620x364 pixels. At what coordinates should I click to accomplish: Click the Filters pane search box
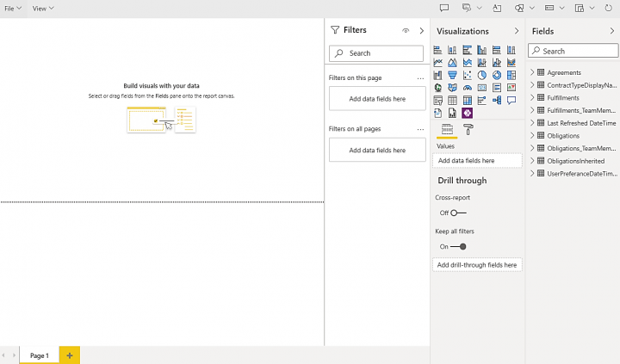click(376, 53)
